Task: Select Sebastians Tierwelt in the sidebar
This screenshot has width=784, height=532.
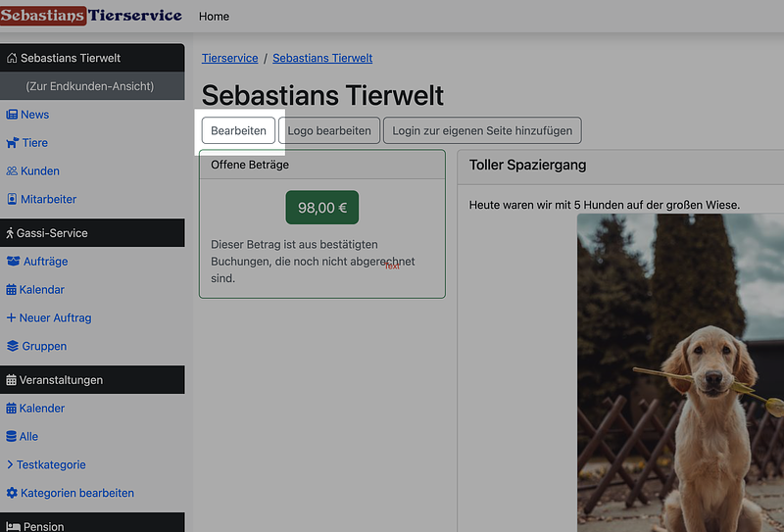Action: pyautogui.click(x=92, y=58)
